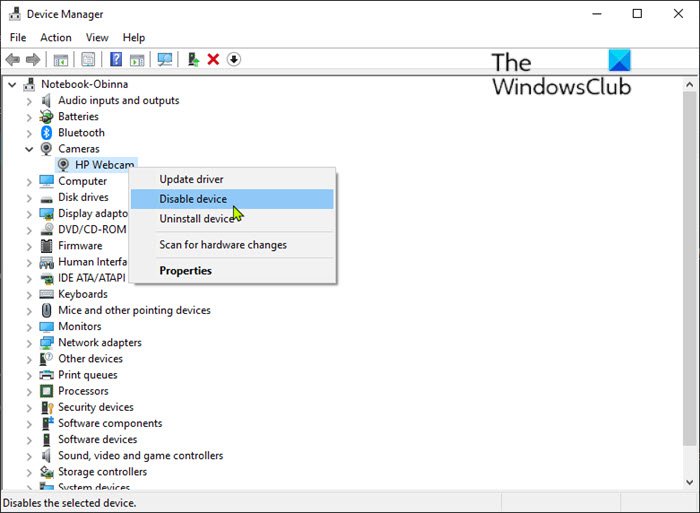The width and height of the screenshot is (700, 513).
Task: Click the scrollbar up arrow
Action: click(x=689, y=84)
